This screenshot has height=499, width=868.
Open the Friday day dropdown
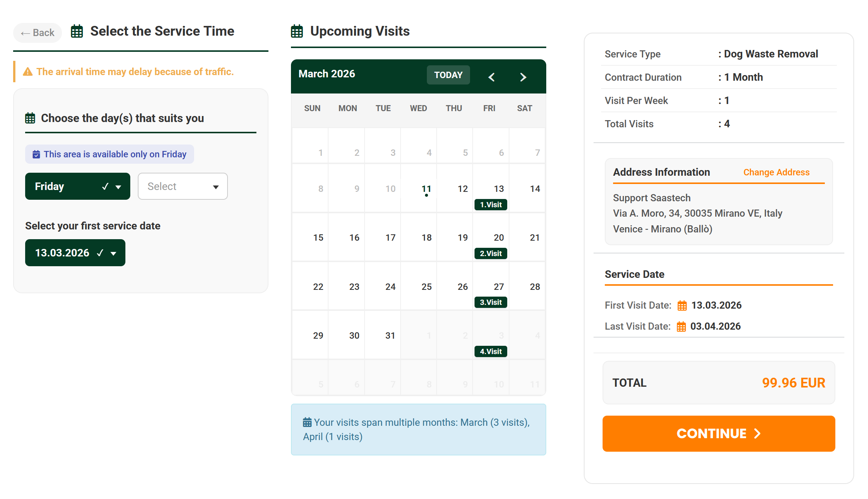[78, 186]
